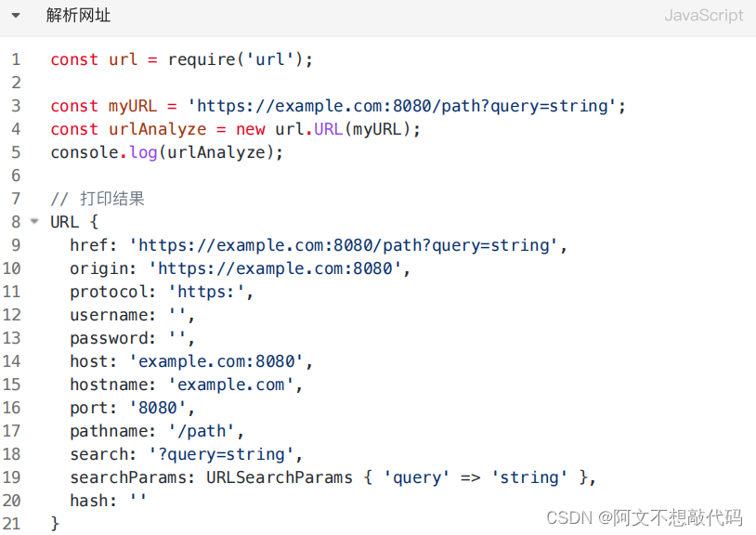Click the myURL variable declaration name

[x=133, y=106]
